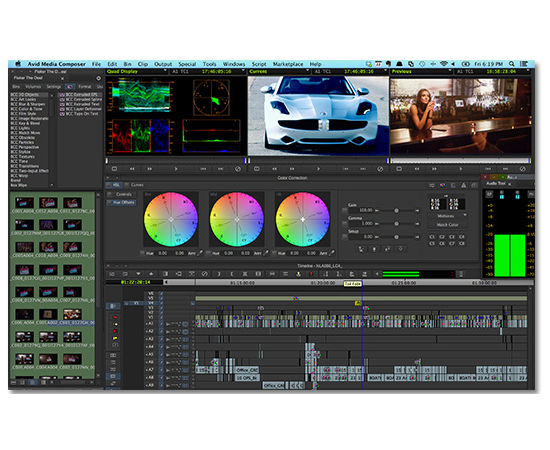Open timecode dropdown above Current monitor
Image resolution: width=550 pixels, height=450 pixels.
pos(385,71)
